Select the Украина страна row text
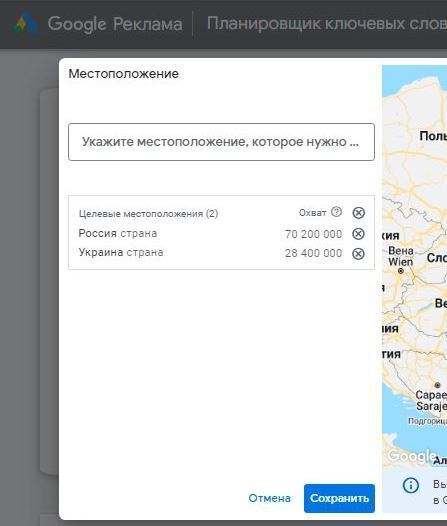Image resolution: width=447 pixels, height=526 pixels. [121, 252]
